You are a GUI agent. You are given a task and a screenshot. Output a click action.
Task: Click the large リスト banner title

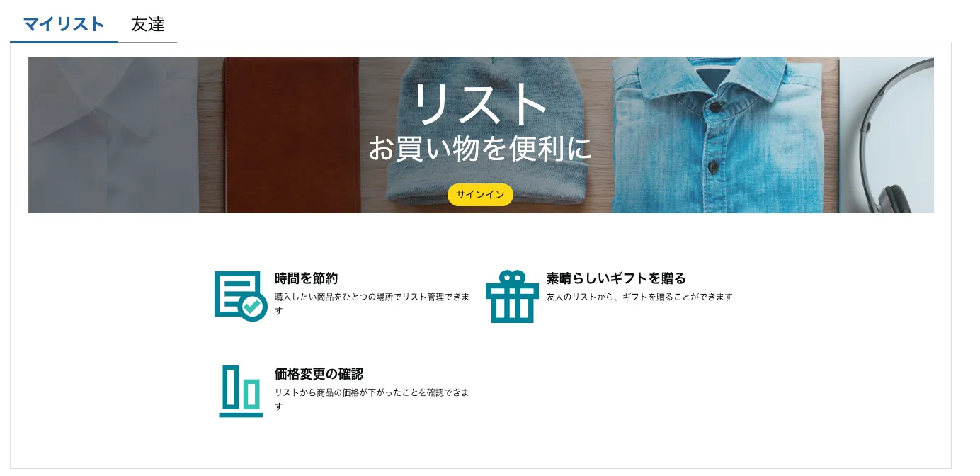tap(480, 103)
